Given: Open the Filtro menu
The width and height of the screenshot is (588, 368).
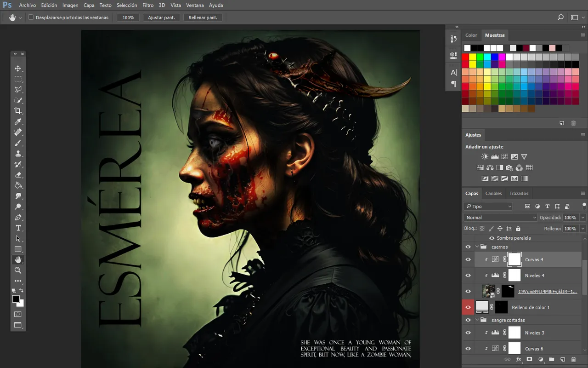Looking at the screenshot, I should coord(148,6).
